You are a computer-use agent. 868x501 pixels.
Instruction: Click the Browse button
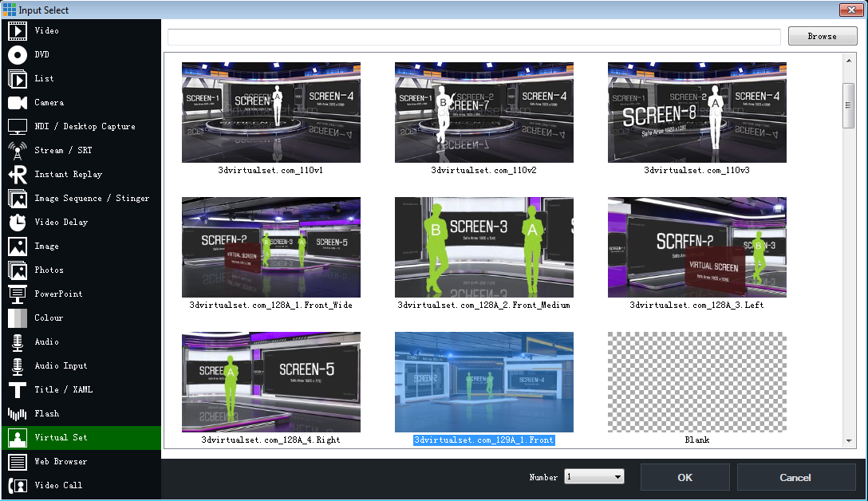(x=822, y=36)
